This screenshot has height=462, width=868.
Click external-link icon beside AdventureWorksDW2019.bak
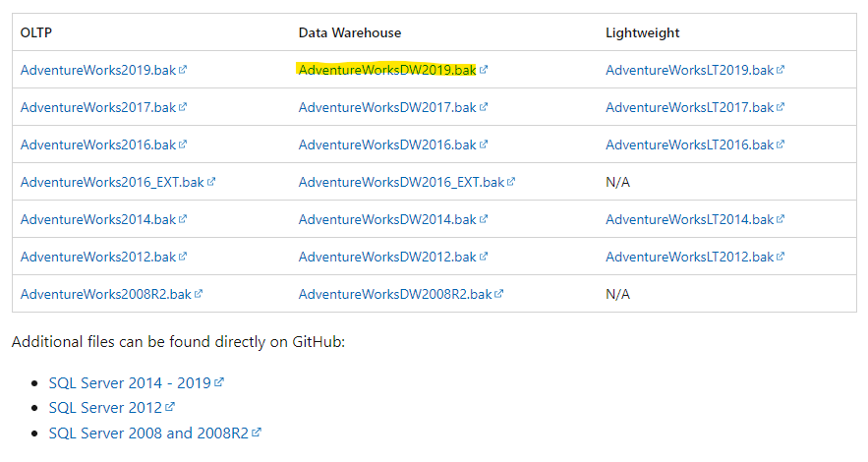[x=484, y=69]
